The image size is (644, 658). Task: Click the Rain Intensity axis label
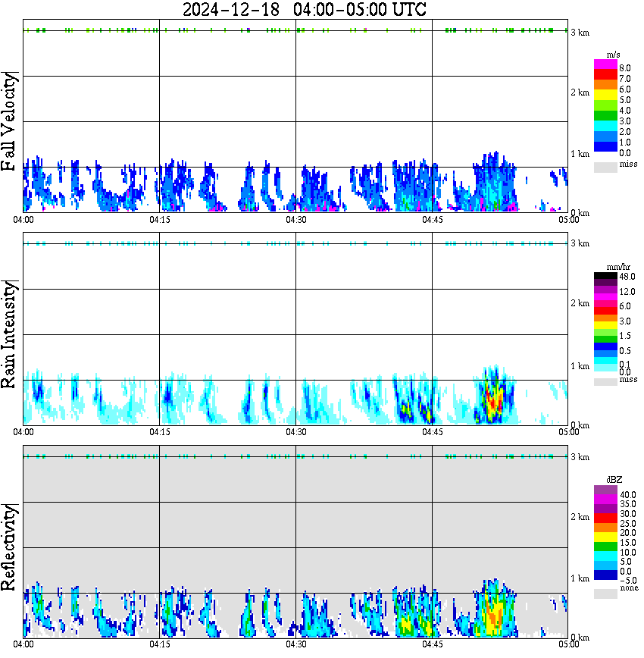point(8,334)
